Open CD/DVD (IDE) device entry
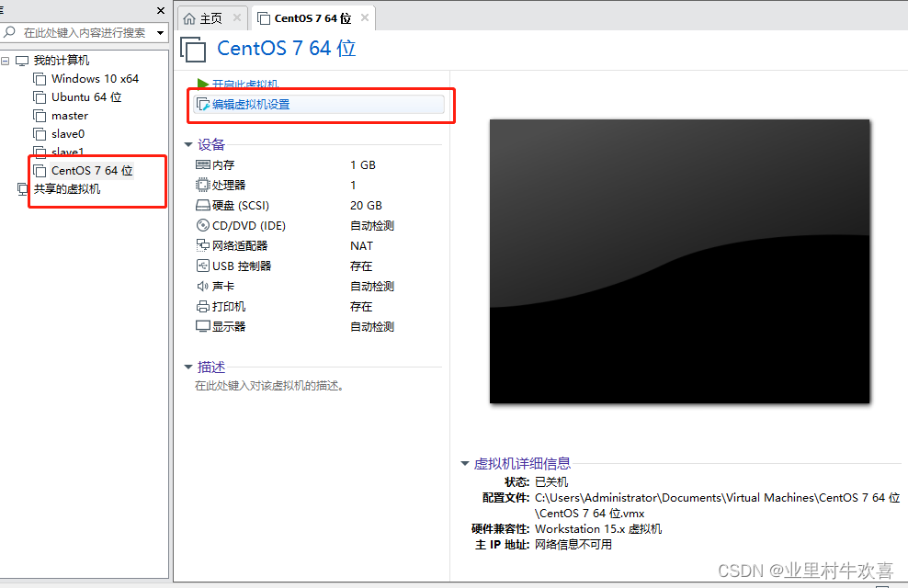The height and width of the screenshot is (588, 908). pyautogui.click(x=249, y=226)
